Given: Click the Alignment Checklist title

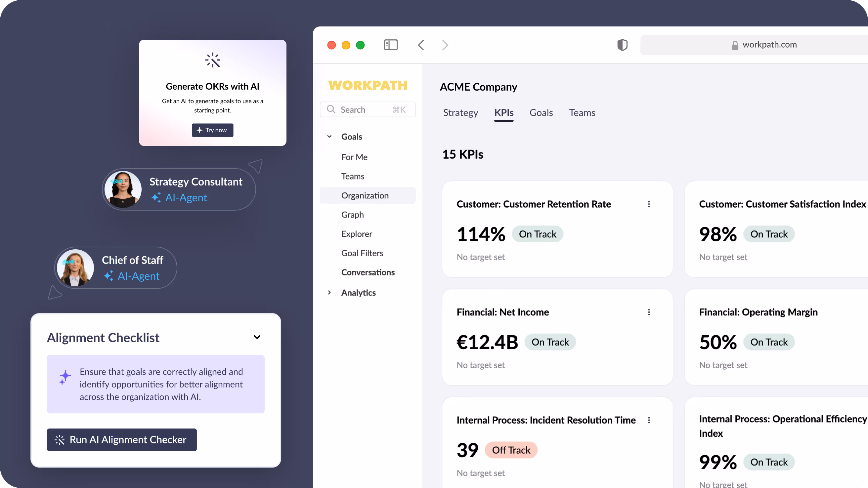Looking at the screenshot, I should pos(103,338).
